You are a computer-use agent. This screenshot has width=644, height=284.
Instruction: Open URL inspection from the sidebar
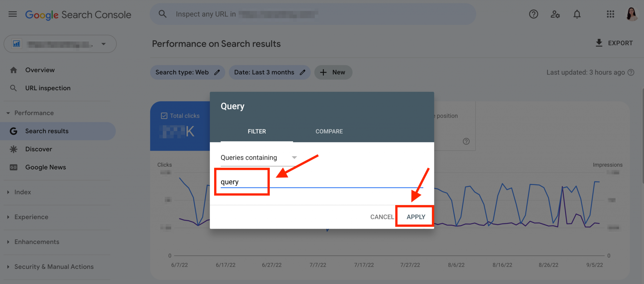(48, 88)
